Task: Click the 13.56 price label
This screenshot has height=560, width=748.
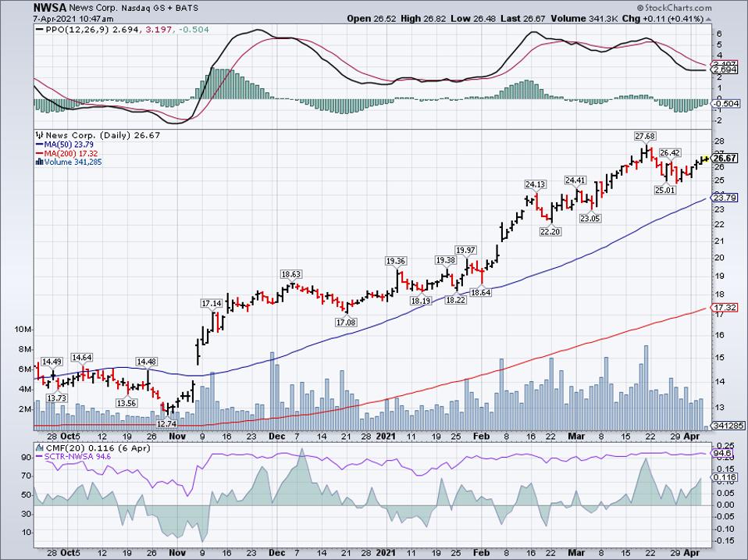Action: pos(127,403)
